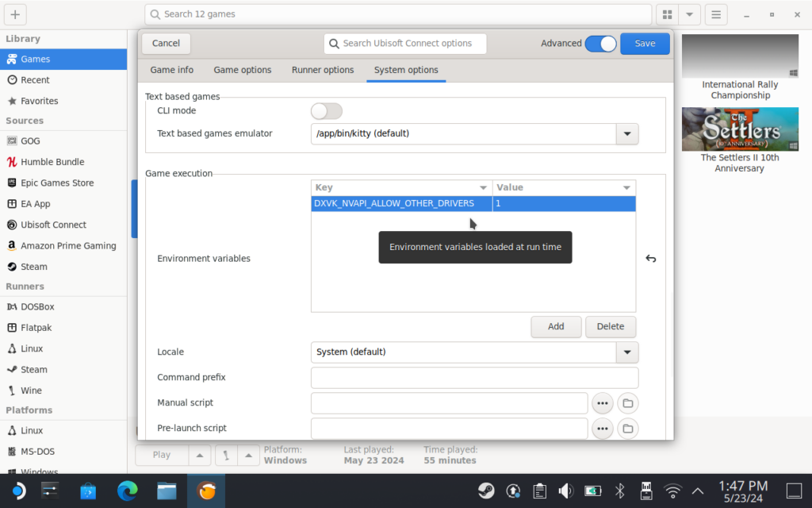Open view options dropdown arrow

pos(689,14)
